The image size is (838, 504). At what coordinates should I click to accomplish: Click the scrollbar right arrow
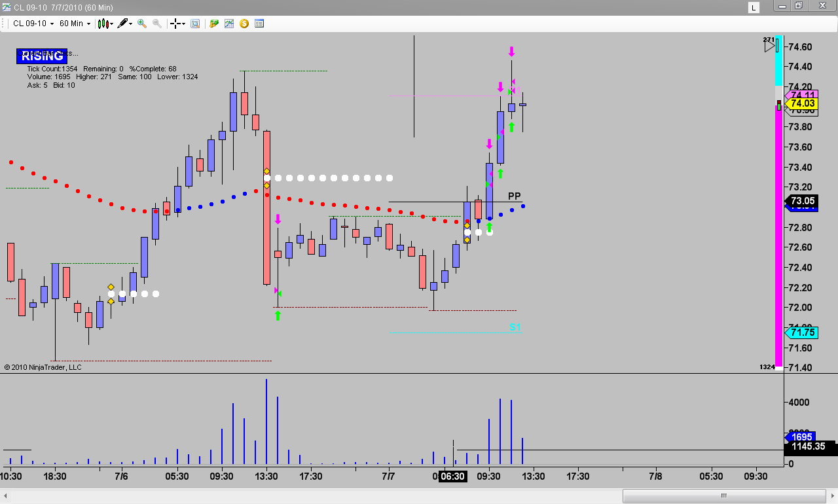(831, 495)
